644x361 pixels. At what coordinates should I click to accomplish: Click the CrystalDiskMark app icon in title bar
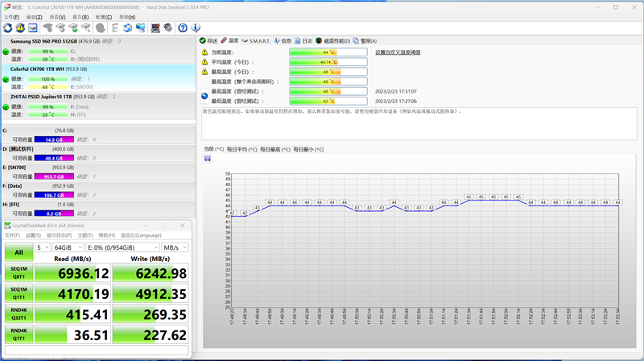point(7,226)
